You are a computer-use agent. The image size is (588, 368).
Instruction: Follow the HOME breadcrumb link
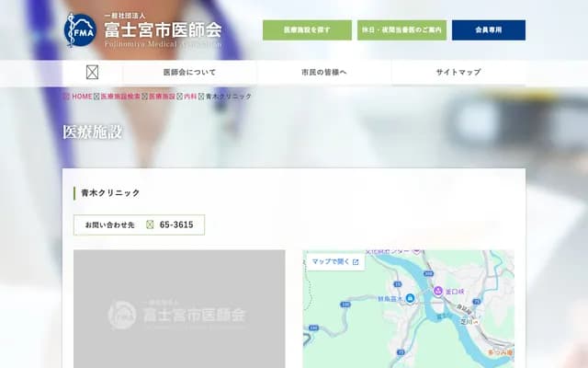coord(82,97)
